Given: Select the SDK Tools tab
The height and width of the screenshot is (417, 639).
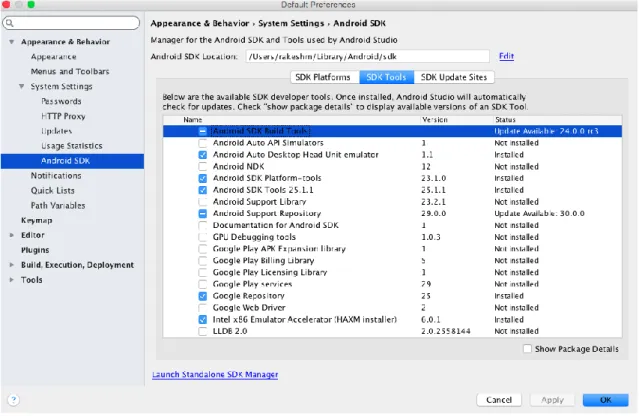Looking at the screenshot, I should [x=386, y=77].
